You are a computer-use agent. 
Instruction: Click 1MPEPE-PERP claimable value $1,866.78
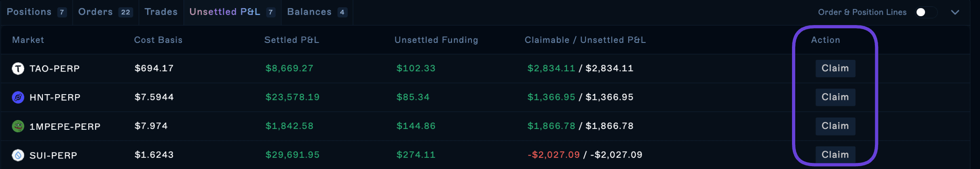tap(551, 126)
